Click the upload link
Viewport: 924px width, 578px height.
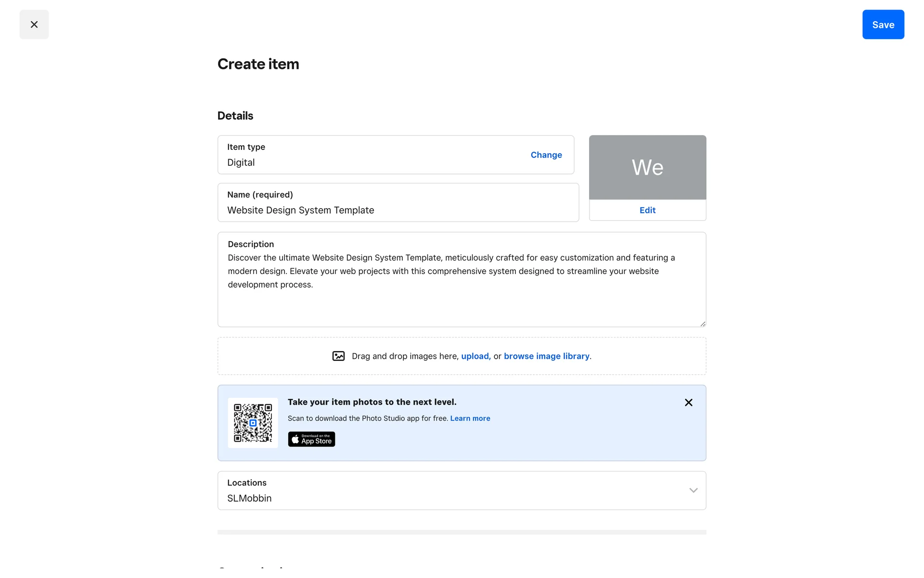pos(475,356)
